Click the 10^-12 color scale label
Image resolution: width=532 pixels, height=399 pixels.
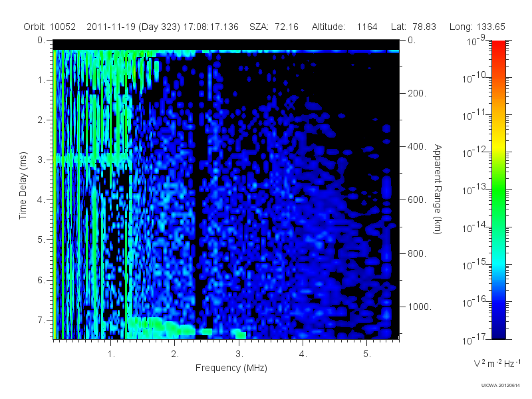474,152
